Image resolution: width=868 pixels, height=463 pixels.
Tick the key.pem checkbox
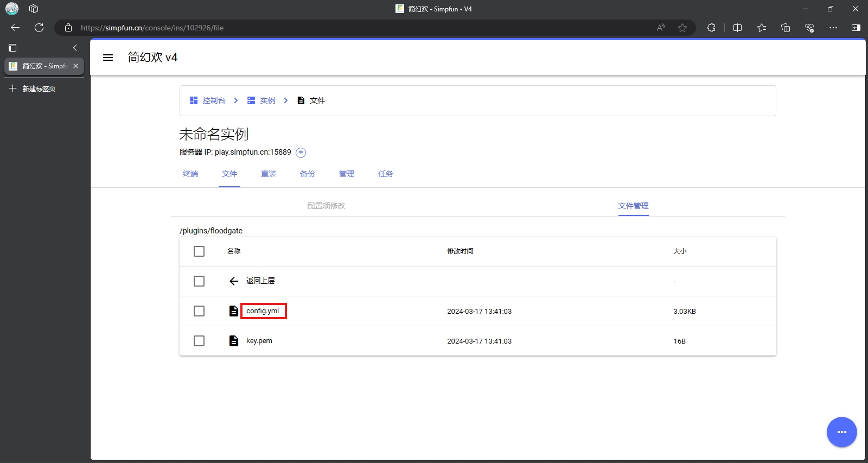(x=199, y=341)
